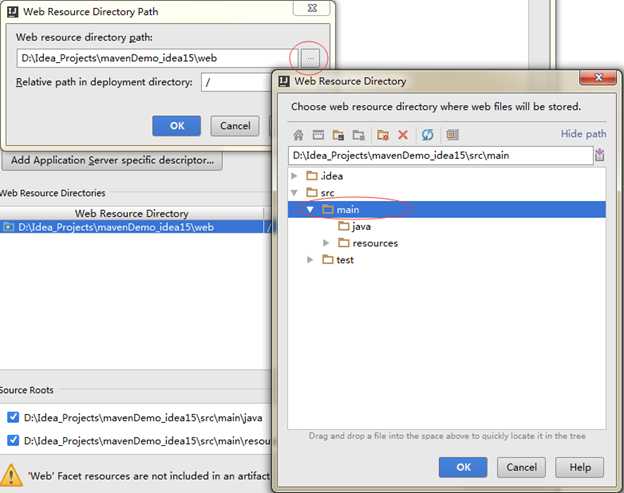Screen dimensions: 624x493
Task: Expand the test folder node
Action: point(310,259)
